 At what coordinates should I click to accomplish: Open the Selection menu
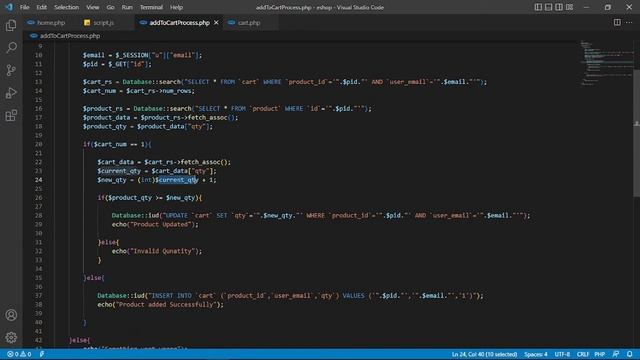(x=67, y=7)
